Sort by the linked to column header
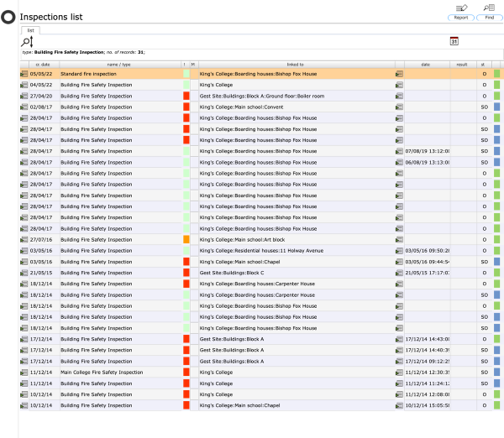 (294, 64)
